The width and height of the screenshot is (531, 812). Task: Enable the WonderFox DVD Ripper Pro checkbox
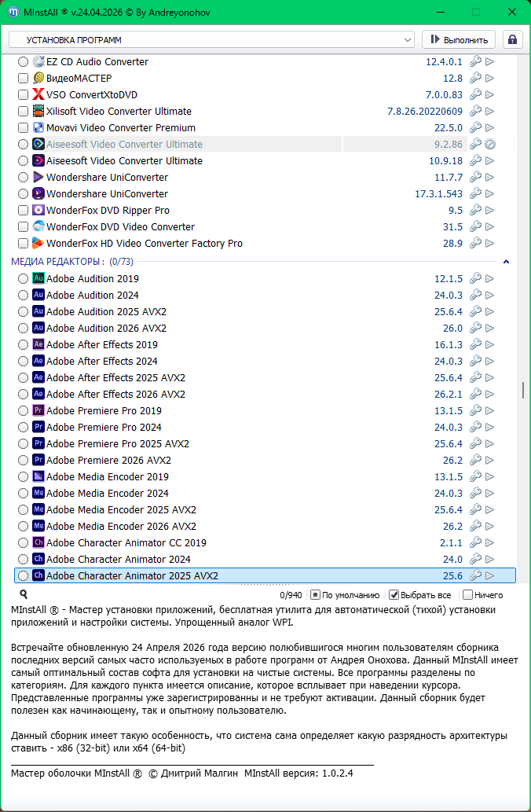pyautogui.click(x=23, y=210)
